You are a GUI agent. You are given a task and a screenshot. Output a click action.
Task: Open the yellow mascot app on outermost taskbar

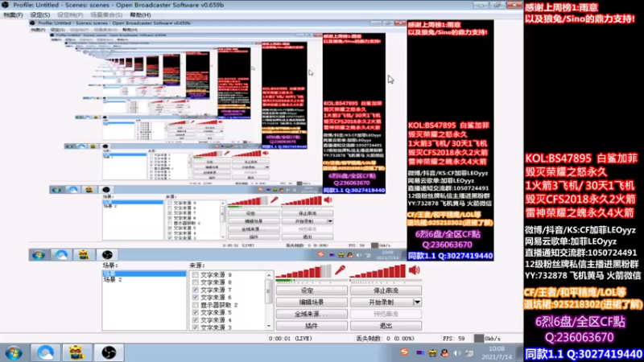pos(76,353)
